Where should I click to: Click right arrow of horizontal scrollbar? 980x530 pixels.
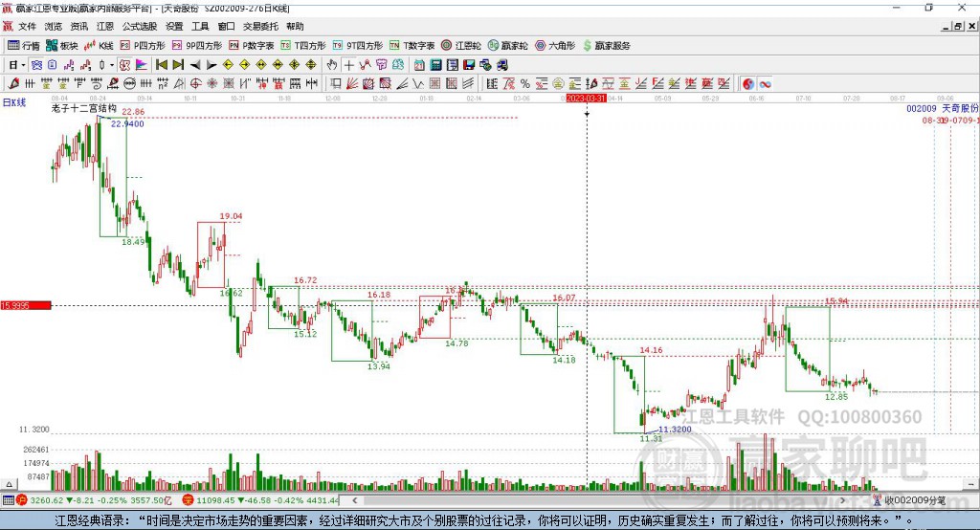coord(842,500)
